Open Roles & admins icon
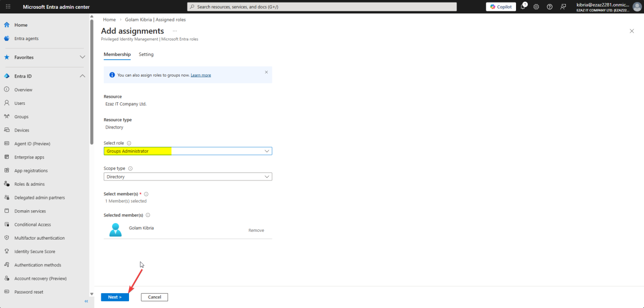Image resolution: width=644 pixels, height=308 pixels. 7,184
